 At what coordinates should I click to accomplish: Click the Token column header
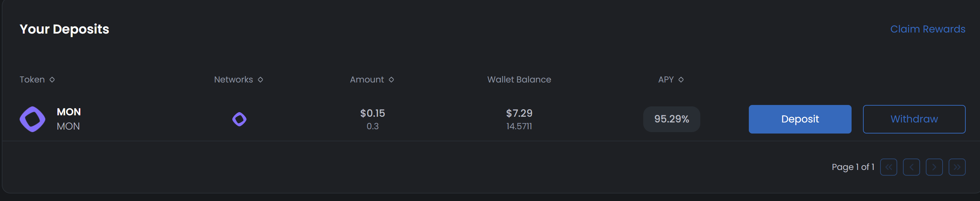(x=32, y=80)
